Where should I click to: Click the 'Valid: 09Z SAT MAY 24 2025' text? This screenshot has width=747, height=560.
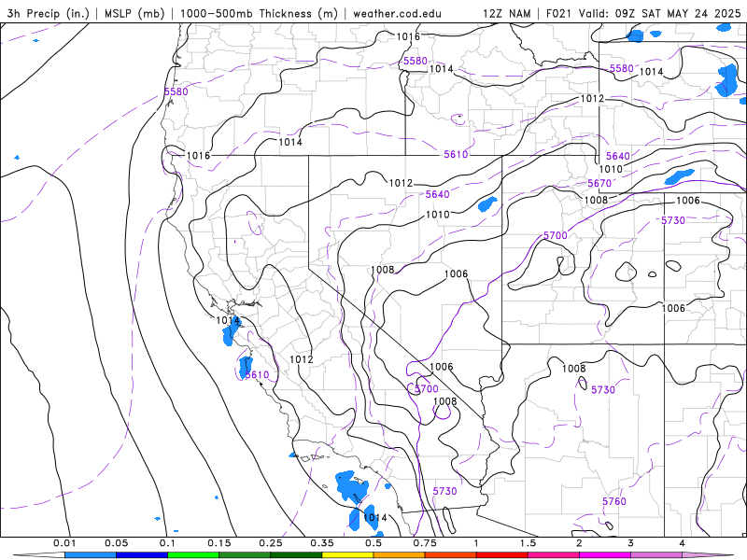(660, 13)
